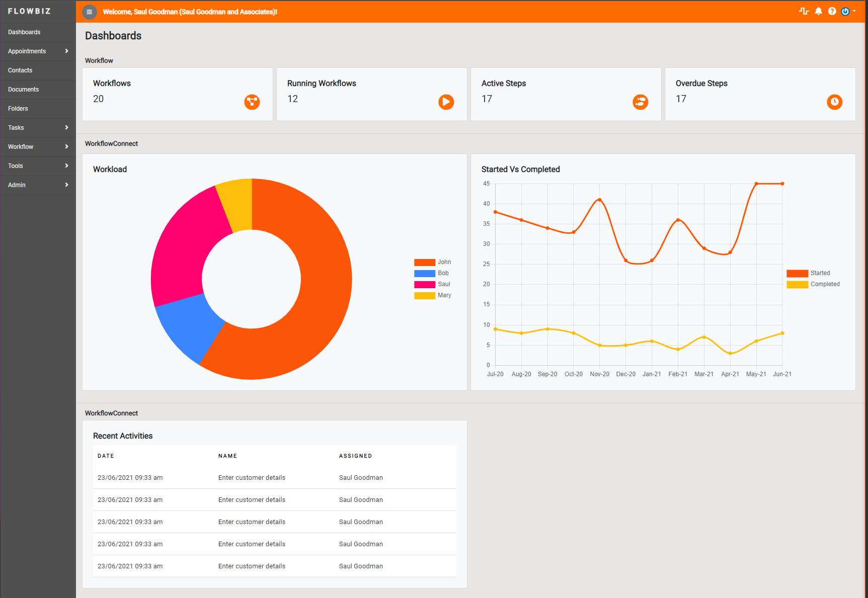The height and width of the screenshot is (598, 868).
Task: Click the 23/06/2021 09:33 am date link
Action: (130, 477)
